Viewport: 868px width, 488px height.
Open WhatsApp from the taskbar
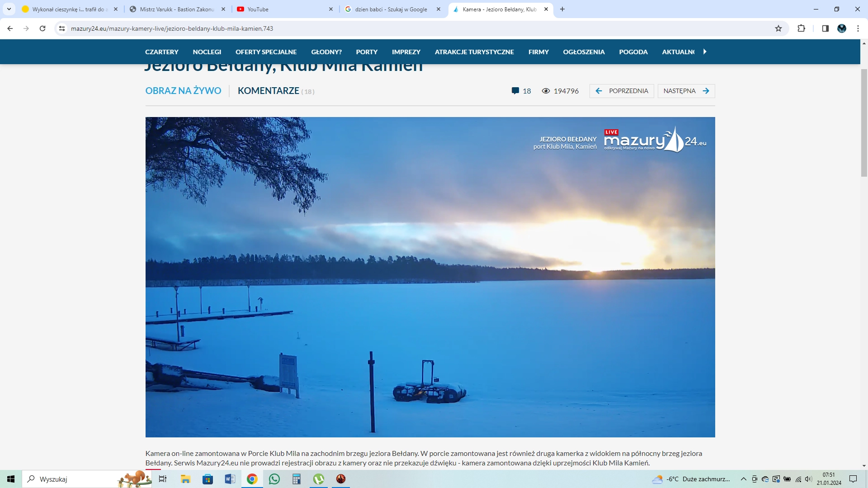(274, 479)
